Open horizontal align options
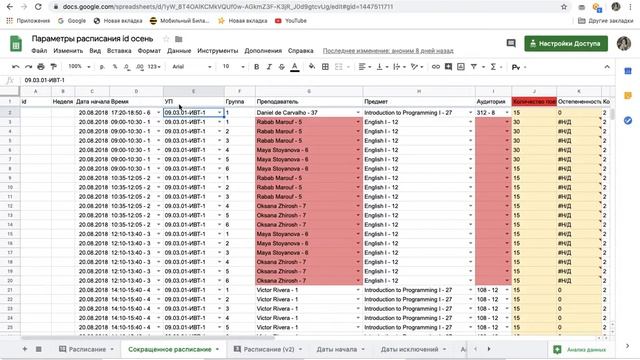This screenshot has height=360, width=640. tap(364, 67)
